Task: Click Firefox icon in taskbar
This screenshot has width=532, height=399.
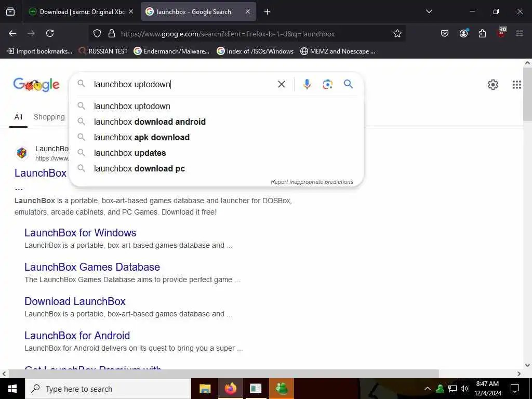Action: (x=230, y=389)
